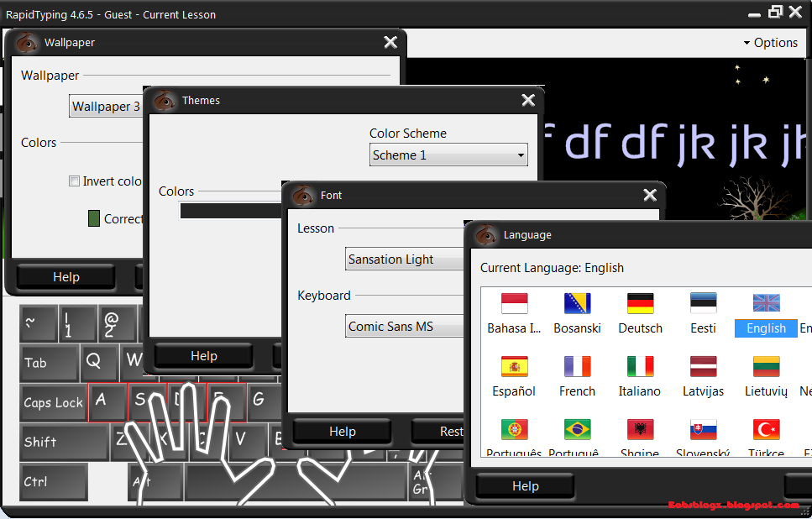Image resolution: width=812 pixels, height=519 pixels.
Task: Click the Current Language: English text
Action: (x=552, y=268)
